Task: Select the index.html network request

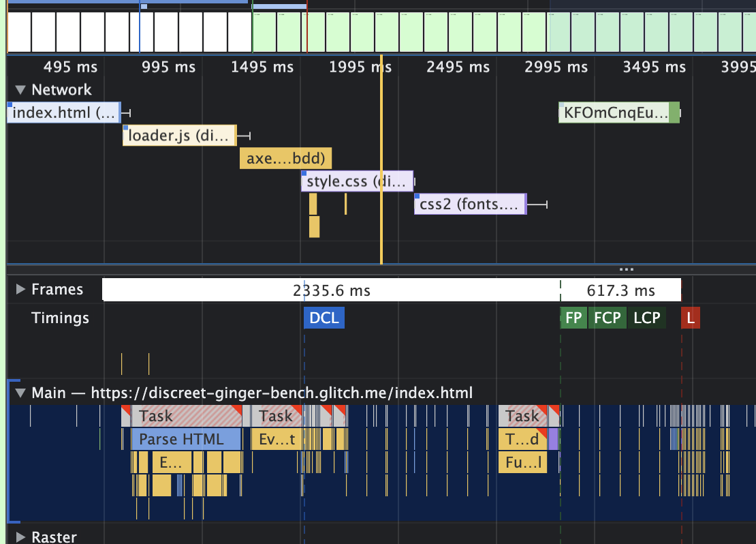Action: click(63, 112)
